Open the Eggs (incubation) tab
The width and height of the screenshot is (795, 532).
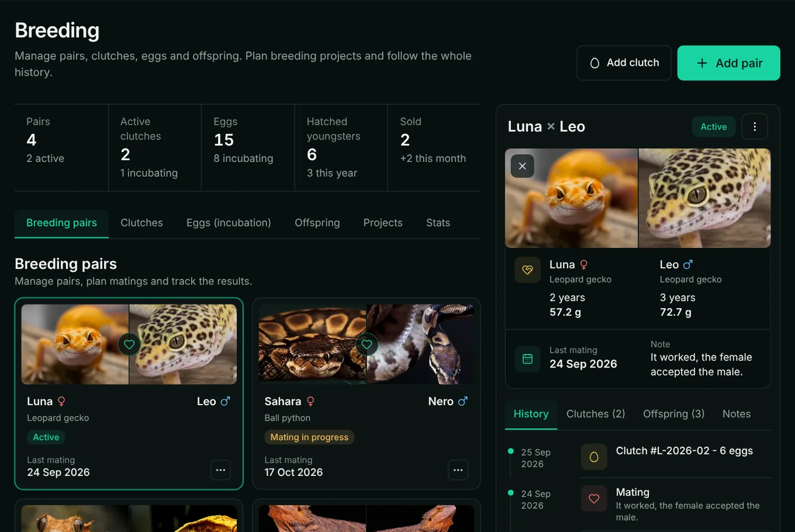click(x=229, y=223)
